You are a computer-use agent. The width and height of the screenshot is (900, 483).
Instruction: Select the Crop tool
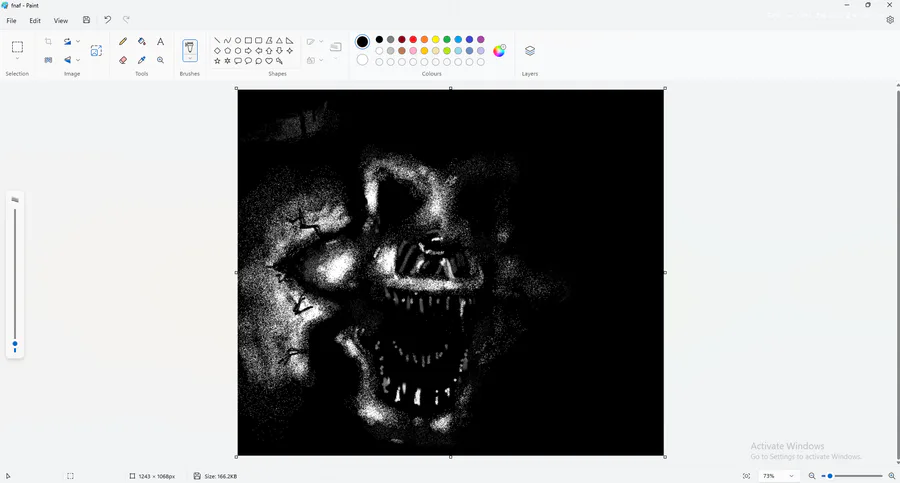[48, 41]
